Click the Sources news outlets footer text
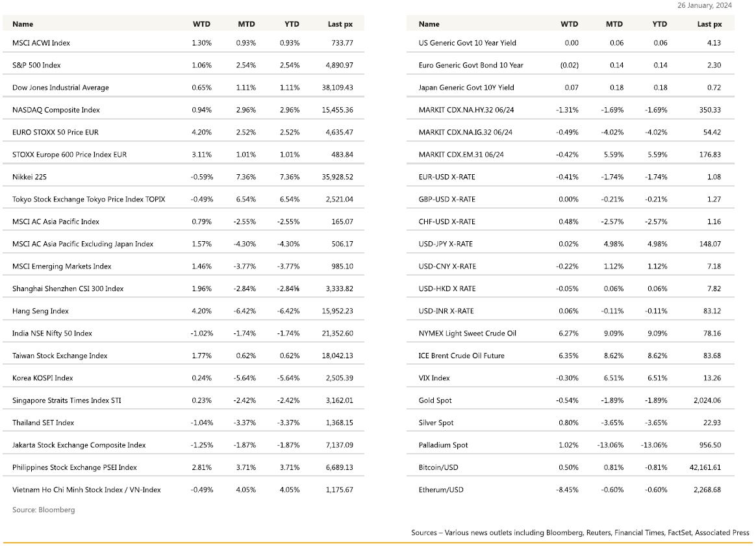Viewport: 756px width, 546px height. pos(580,532)
